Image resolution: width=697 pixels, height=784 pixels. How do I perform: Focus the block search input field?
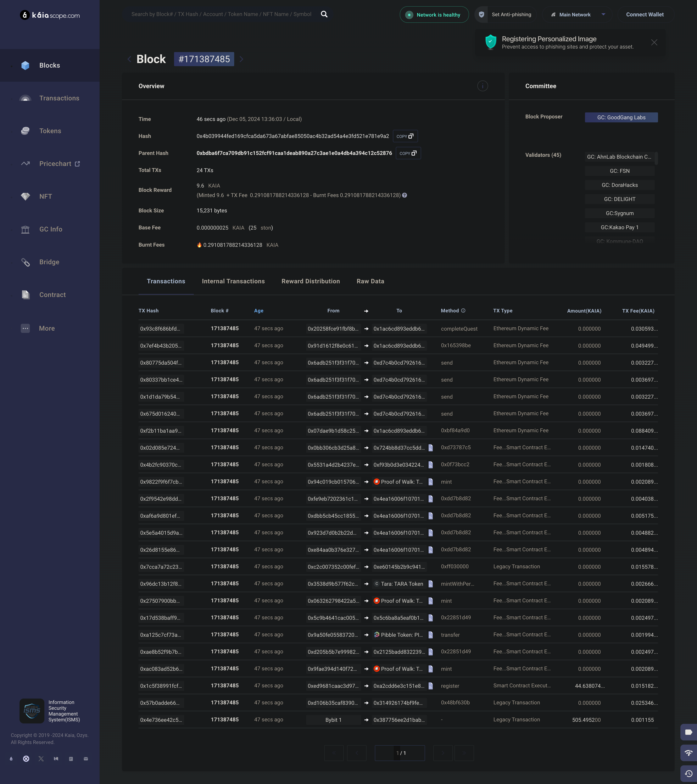click(221, 14)
